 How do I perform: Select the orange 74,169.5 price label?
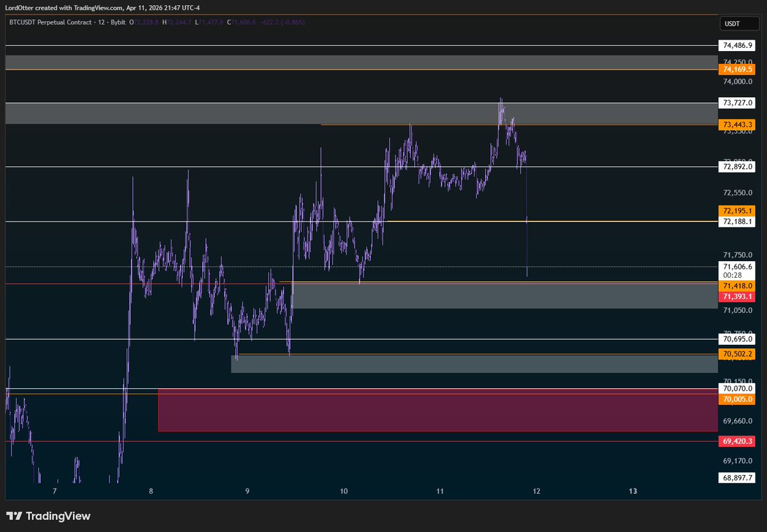738,69
